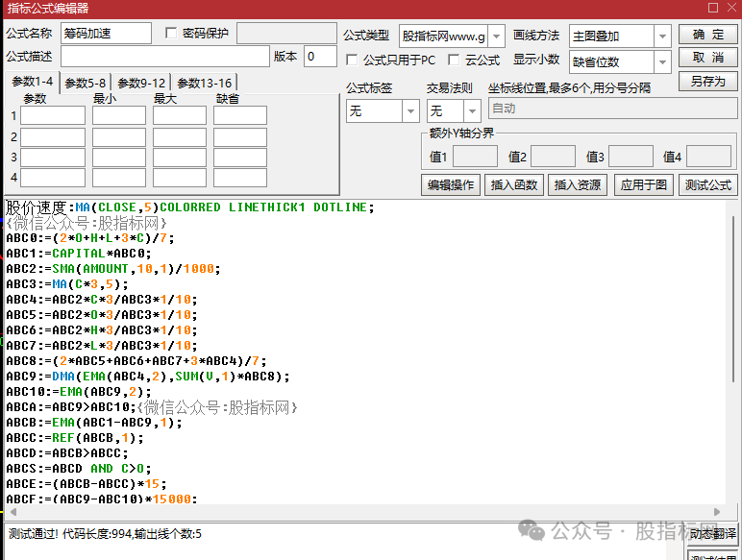Click the 动态翻译 button
Screen dimensions: 742x560
(712, 534)
